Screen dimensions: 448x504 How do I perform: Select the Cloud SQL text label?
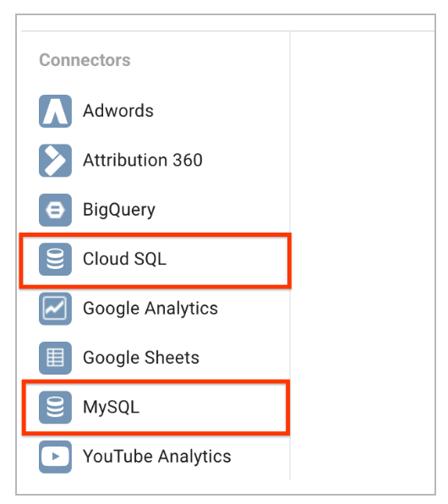pos(125,259)
